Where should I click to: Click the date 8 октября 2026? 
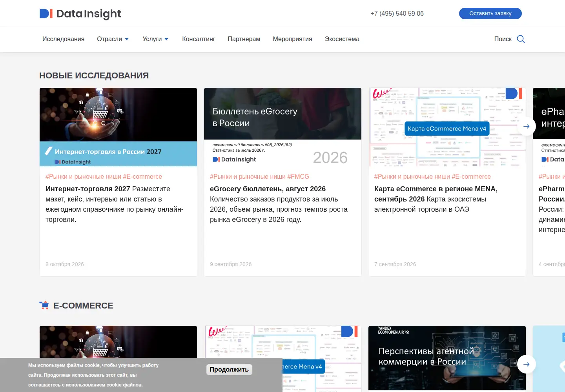[x=65, y=264]
